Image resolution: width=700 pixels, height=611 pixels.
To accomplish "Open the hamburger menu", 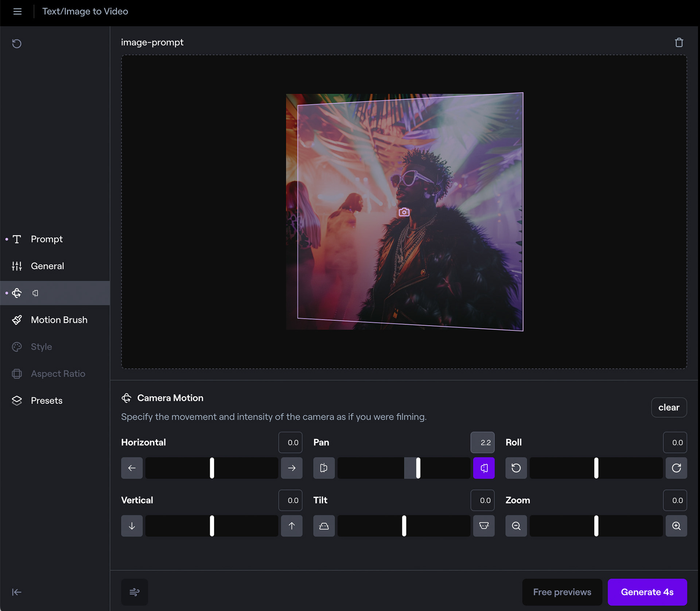I will [x=17, y=11].
